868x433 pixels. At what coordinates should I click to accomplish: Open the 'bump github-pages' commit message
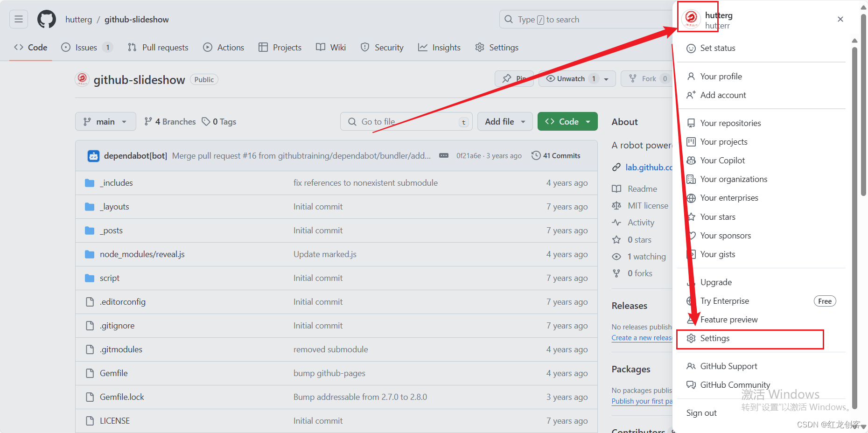click(329, 373)
